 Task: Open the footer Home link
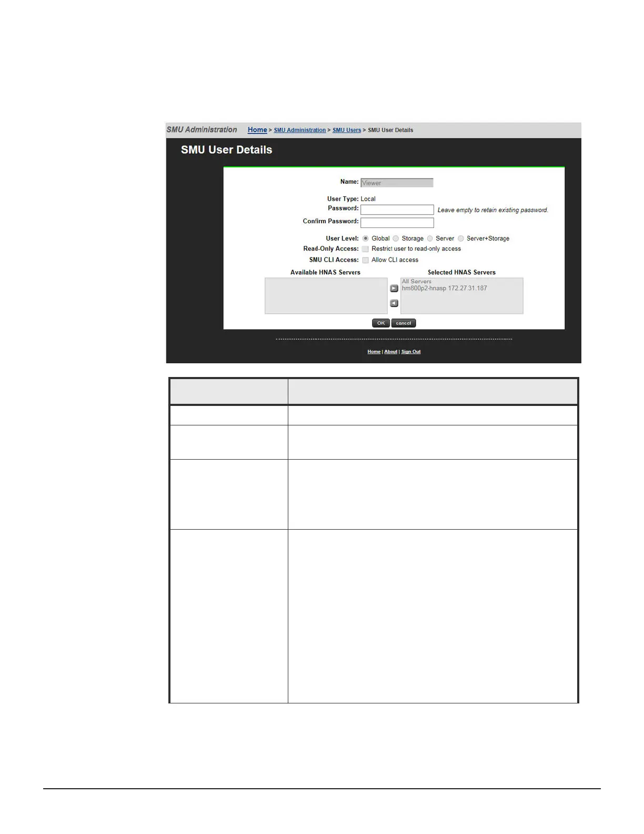374,352
